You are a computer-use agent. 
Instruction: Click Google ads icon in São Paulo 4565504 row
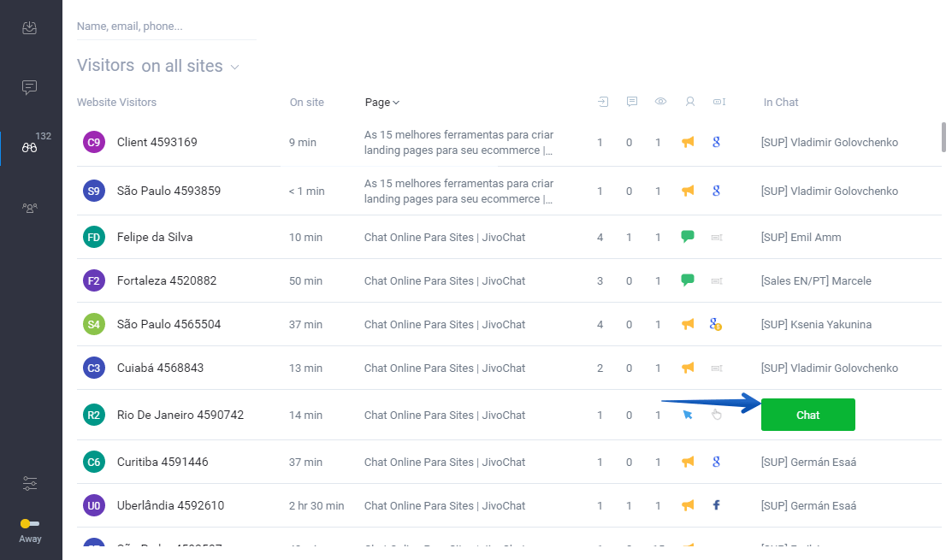coord(716,325)
